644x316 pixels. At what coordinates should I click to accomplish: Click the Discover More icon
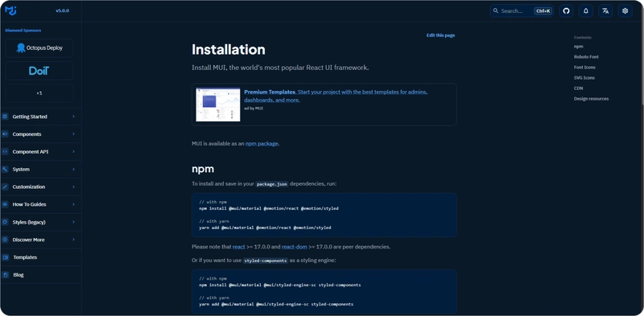point(5,240)
